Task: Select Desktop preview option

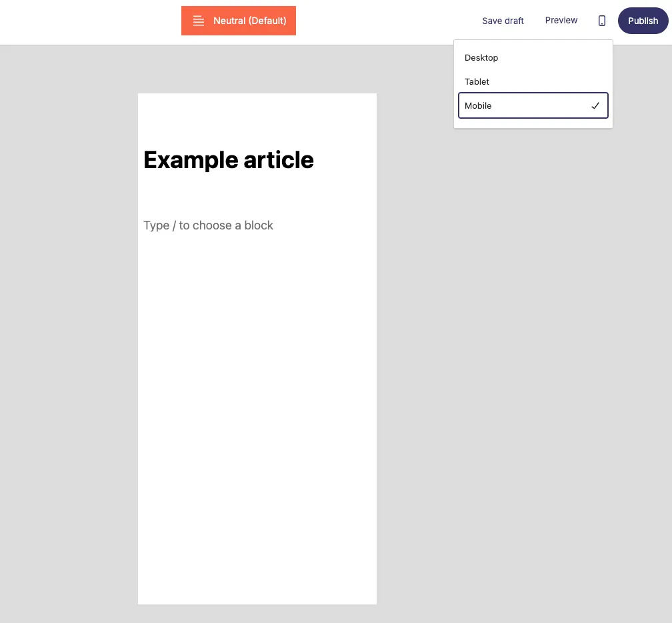Action: (533, 57)
